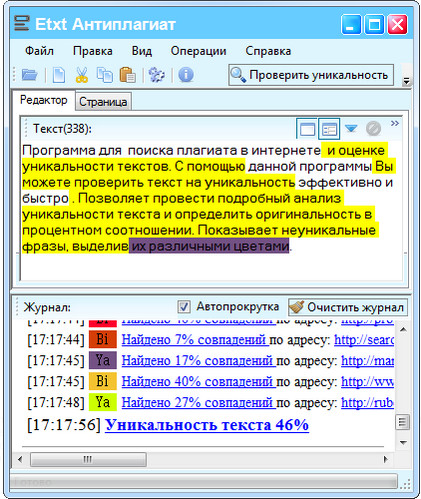
Task: Open http://ww address in 40% row
Action: coord(368,381)
